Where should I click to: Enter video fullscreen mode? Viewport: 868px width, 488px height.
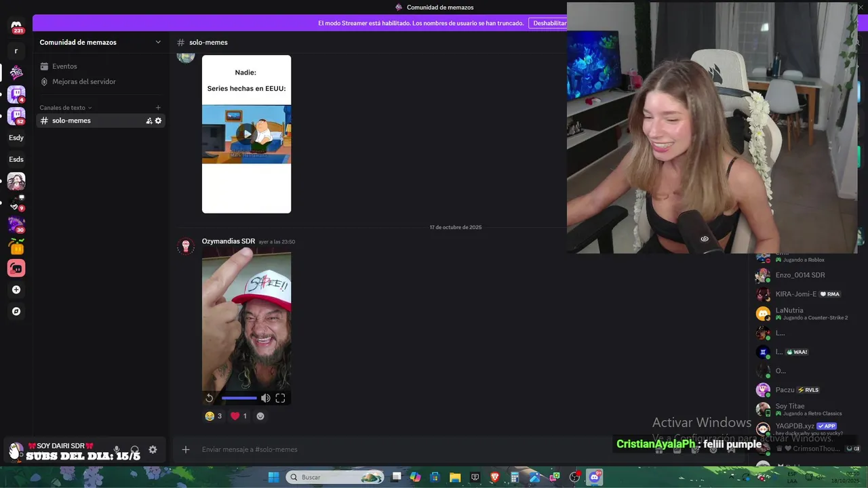pyautogui.click(x=280, y=398)
